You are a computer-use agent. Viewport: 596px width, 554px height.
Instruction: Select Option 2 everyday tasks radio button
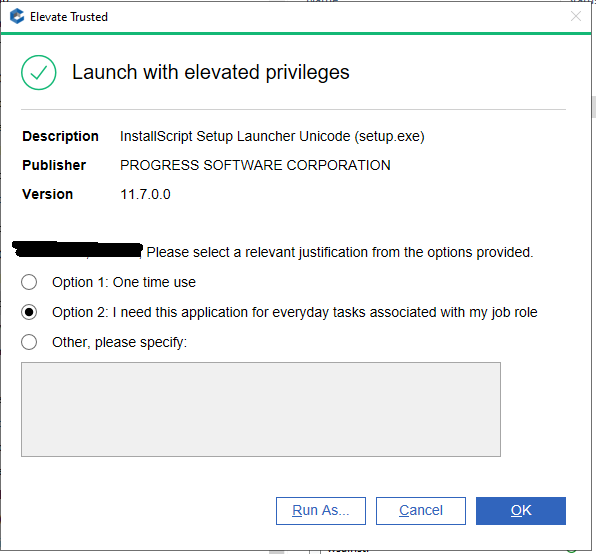[x=29, y=312]
